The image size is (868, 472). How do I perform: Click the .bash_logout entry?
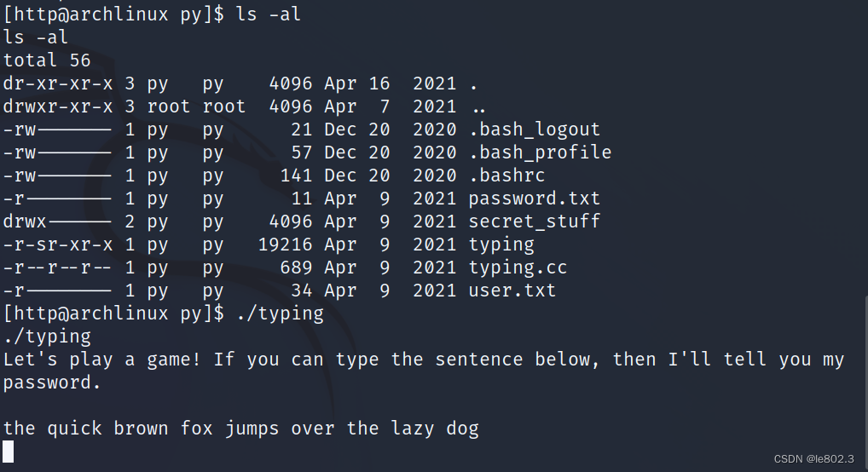(x=535, y=130)
